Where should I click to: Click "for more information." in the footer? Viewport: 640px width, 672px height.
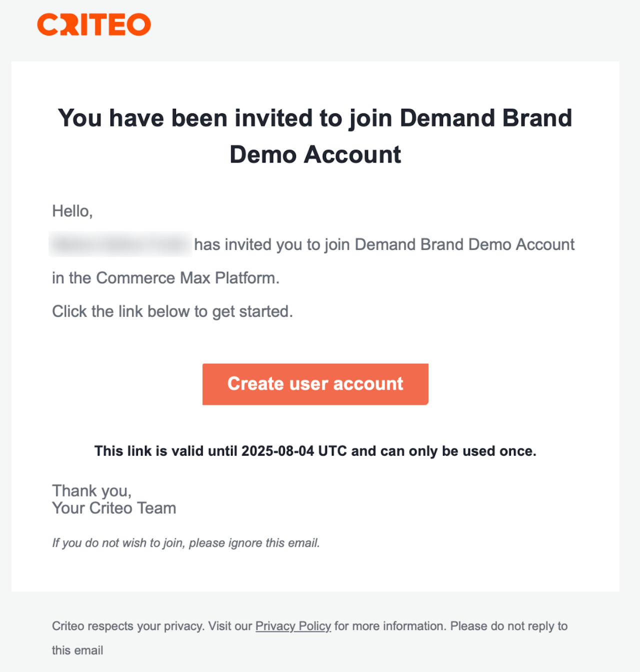point(390,626)
